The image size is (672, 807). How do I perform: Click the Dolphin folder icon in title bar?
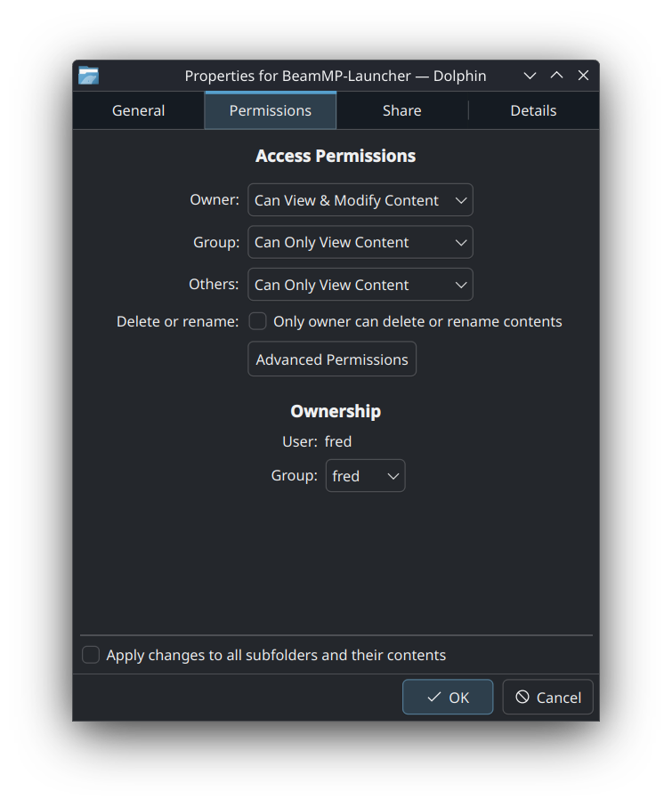(x=88, y=76)
